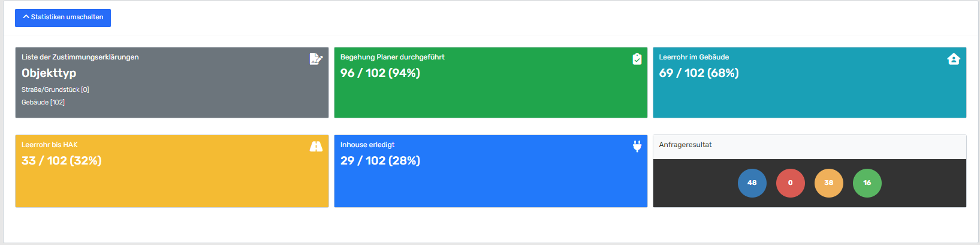Click the Objekttyp heading
The width and height of the screenshot is (980, 245).
point(49,73)
